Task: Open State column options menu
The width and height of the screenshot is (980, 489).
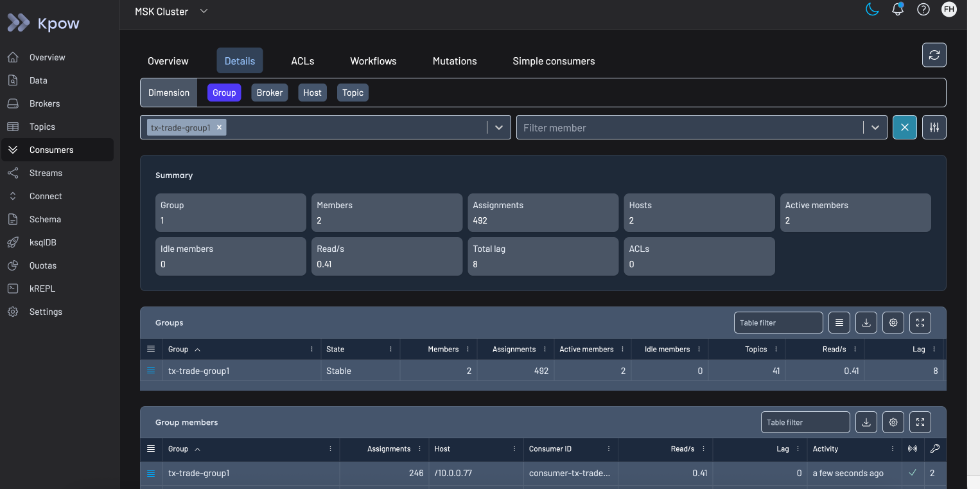Action: 390,349
